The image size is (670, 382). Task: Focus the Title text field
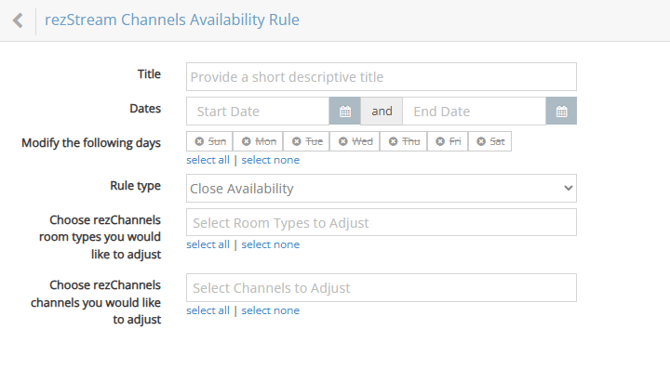381,77
